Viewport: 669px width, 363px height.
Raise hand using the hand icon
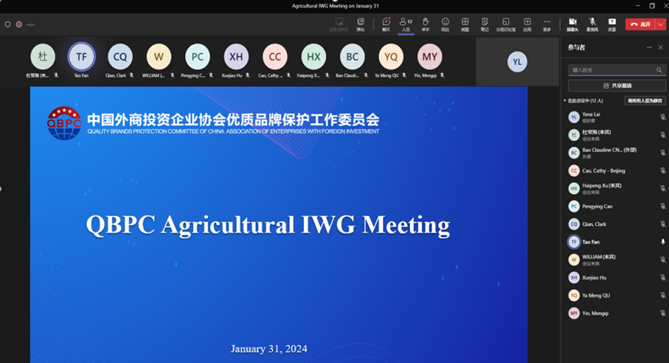click(x=425, y=24)
